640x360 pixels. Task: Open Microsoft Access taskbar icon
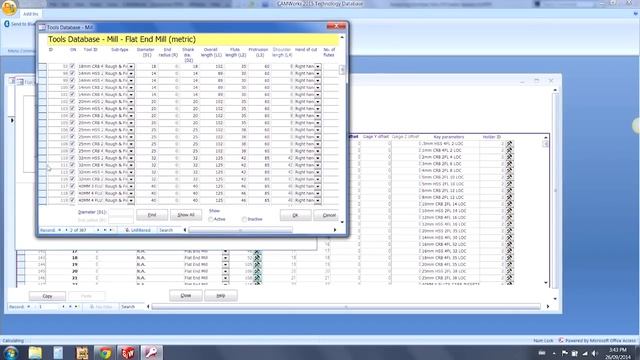click(151, 353)
